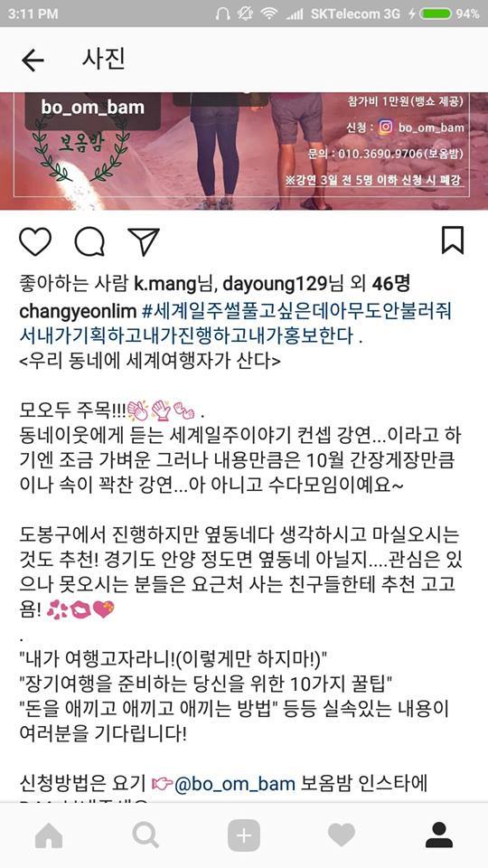Open the changyeonlim author profile
Image resolution: width=488 pixels, height=868 pixels.
78,312
